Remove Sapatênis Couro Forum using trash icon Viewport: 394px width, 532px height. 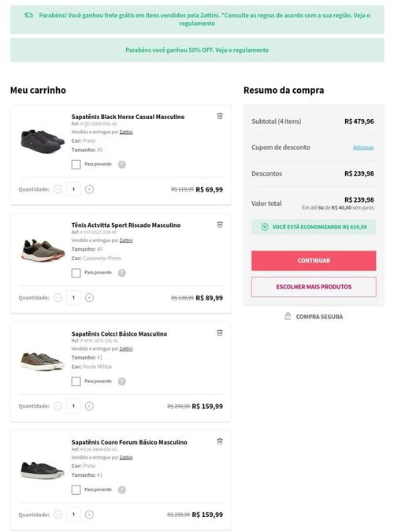point(220,441)
